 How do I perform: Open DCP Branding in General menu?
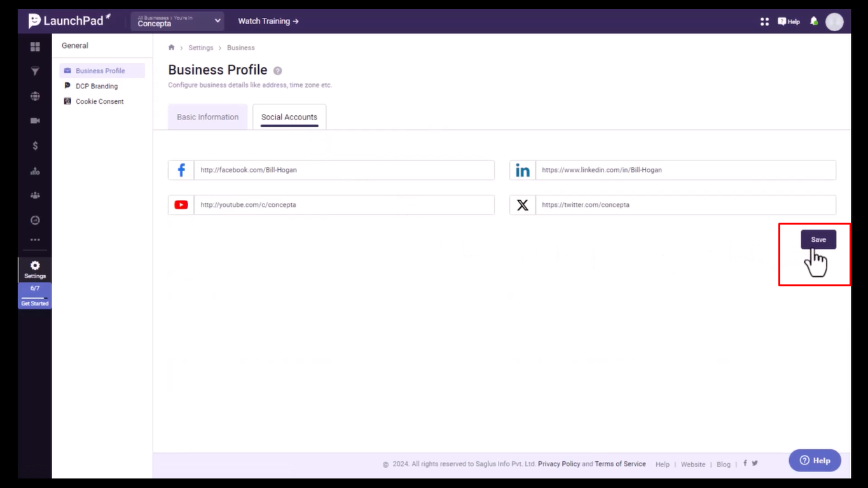pos(96,86)
